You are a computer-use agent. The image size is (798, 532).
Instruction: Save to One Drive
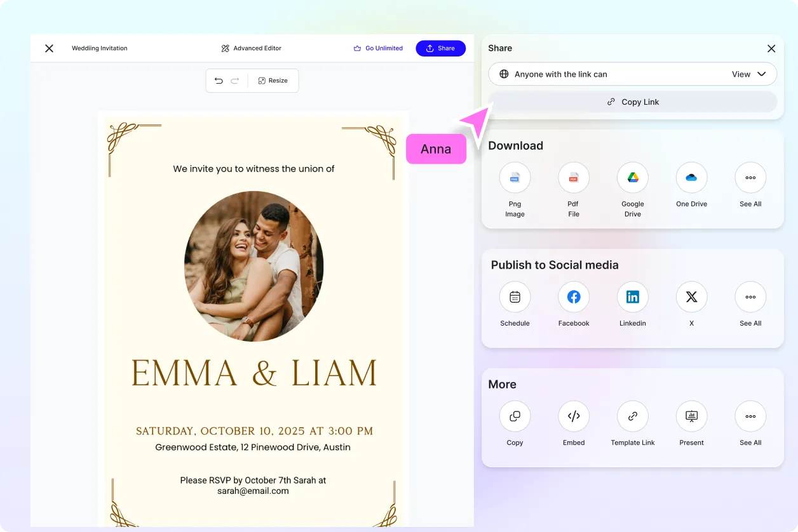[x=691, y=178]
